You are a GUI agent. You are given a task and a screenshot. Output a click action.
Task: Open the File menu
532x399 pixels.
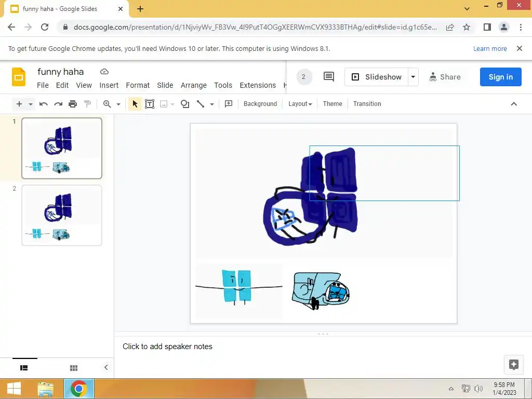[x=43, y=85]
